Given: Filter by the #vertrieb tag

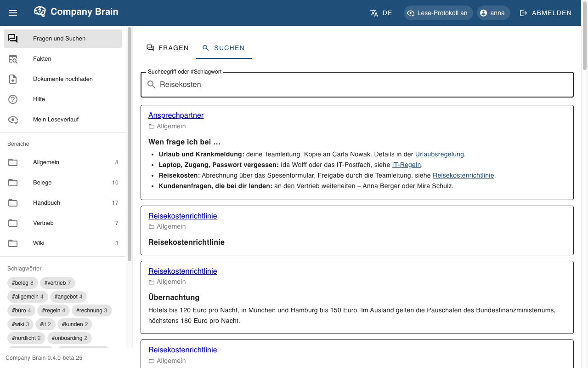Looking at the screenshot, I should point(57,283).
